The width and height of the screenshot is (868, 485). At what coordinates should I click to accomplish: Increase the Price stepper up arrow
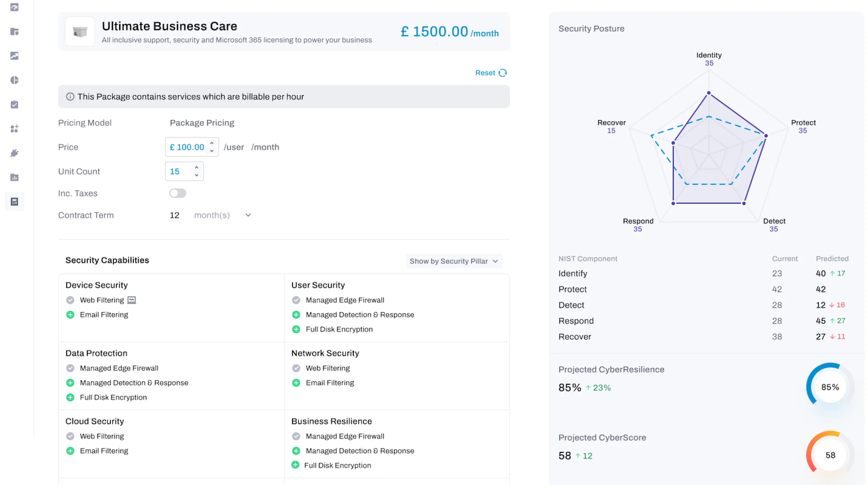coord(212,143)
